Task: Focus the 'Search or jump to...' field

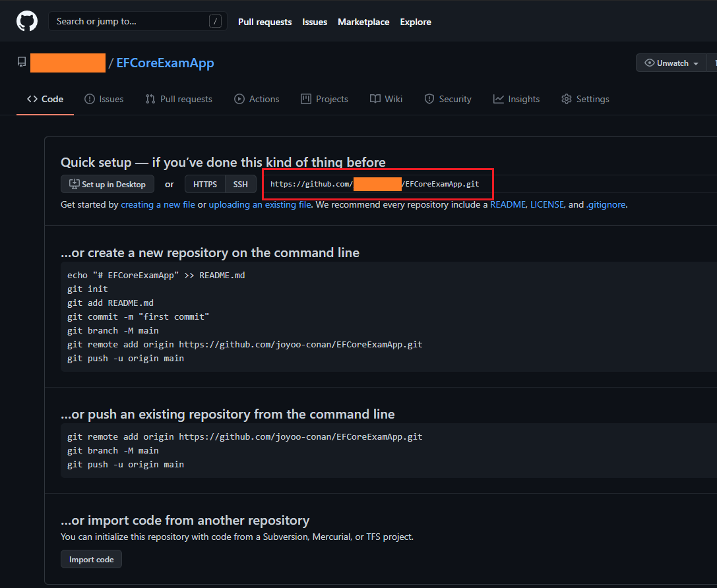Action: (x=138, y=22)
